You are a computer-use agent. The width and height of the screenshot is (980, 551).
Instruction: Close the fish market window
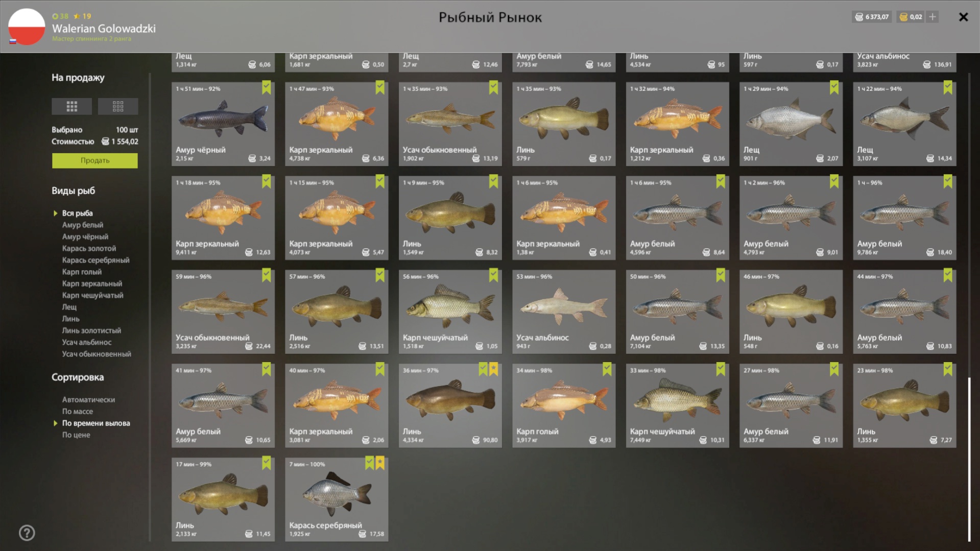(963, 17)
